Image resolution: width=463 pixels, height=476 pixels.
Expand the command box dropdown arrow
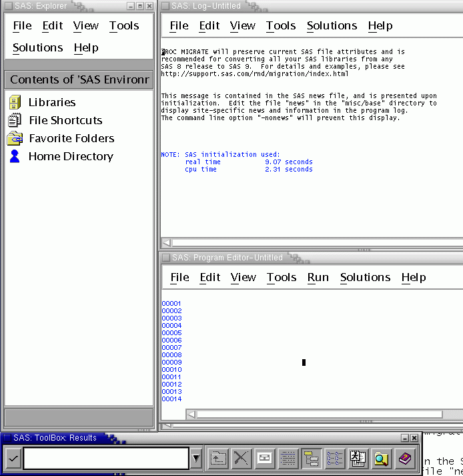[x=196, y=459]
